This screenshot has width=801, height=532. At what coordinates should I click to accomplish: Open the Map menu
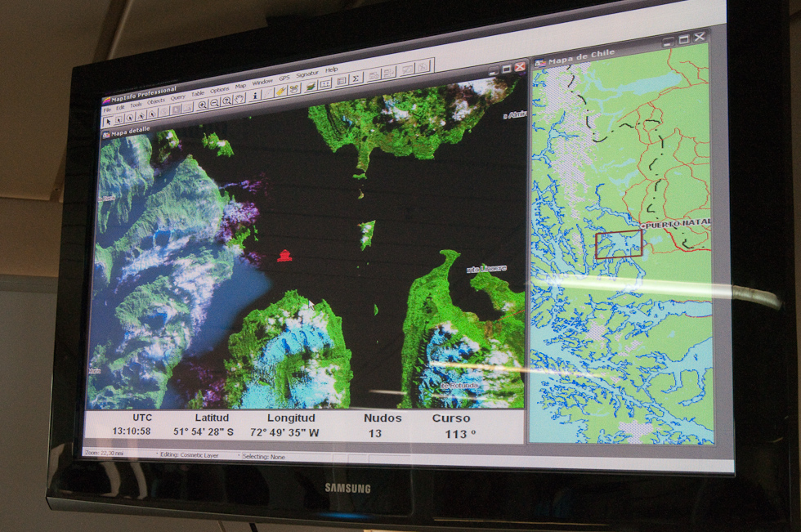239,85
